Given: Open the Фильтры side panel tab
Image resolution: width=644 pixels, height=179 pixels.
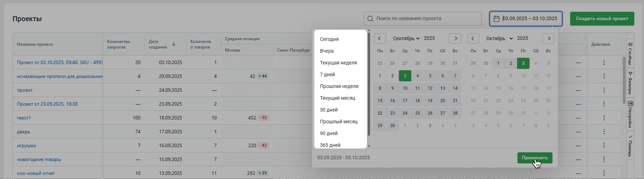Looking at the screenshot, I should click(630, 83).
